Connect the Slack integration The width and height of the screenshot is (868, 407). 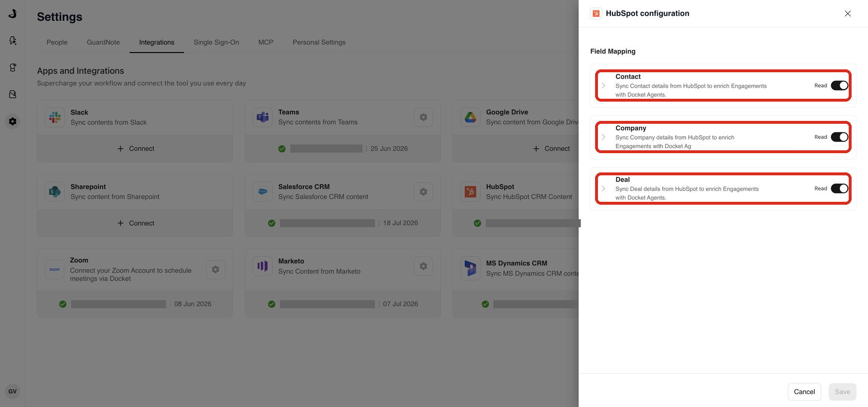(x=136, y=149)
